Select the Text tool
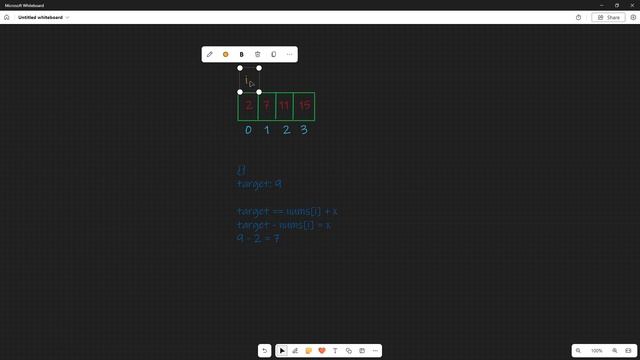This screenshot has width=640, height=360. click(x=335, y=351)
